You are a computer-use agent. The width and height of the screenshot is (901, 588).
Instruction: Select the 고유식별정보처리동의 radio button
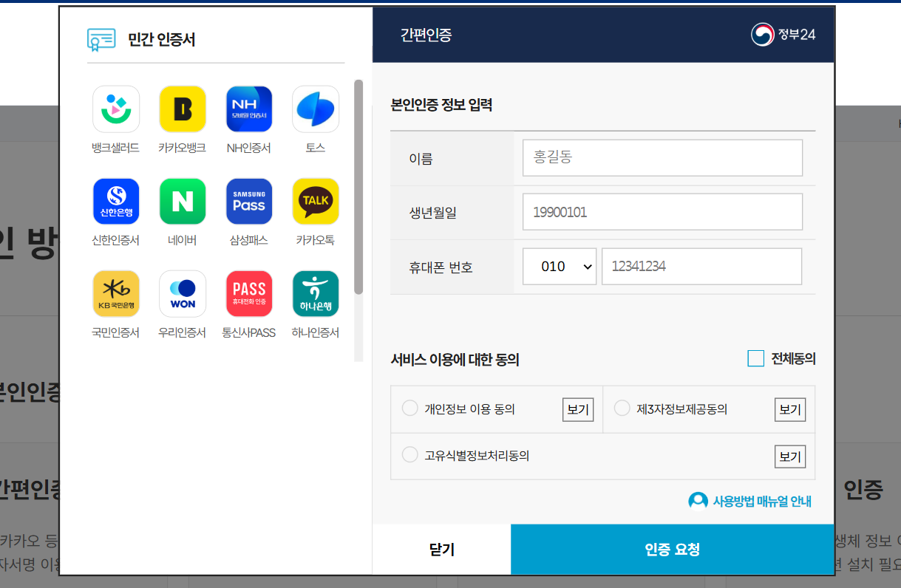click(409, 455)
